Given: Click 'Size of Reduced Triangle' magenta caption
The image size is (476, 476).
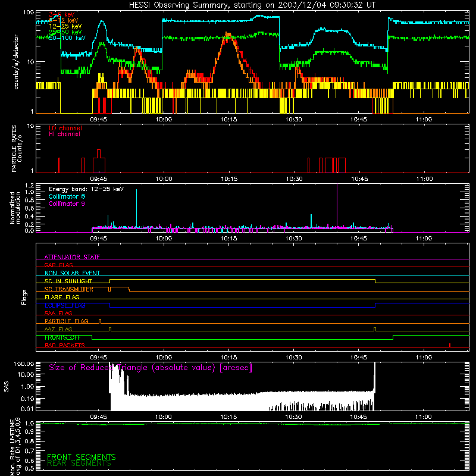Looking at the screenshot, I should coord(151,368).
